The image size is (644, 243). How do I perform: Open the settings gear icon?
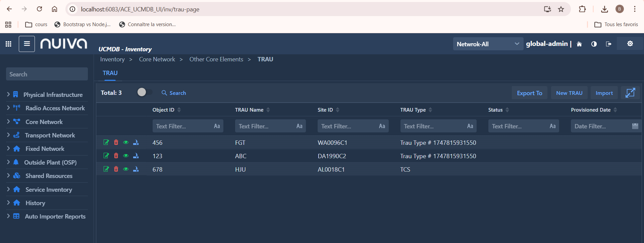coord(630,44)
